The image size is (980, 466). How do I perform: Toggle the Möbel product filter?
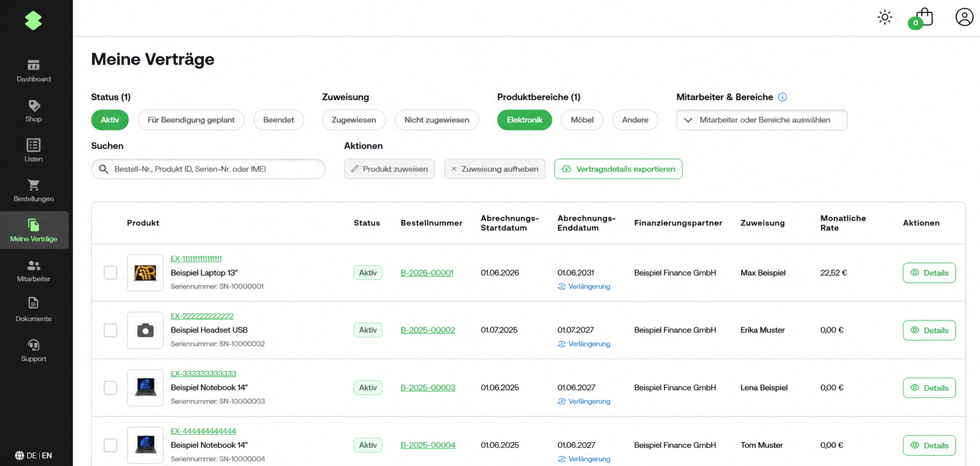582,120
